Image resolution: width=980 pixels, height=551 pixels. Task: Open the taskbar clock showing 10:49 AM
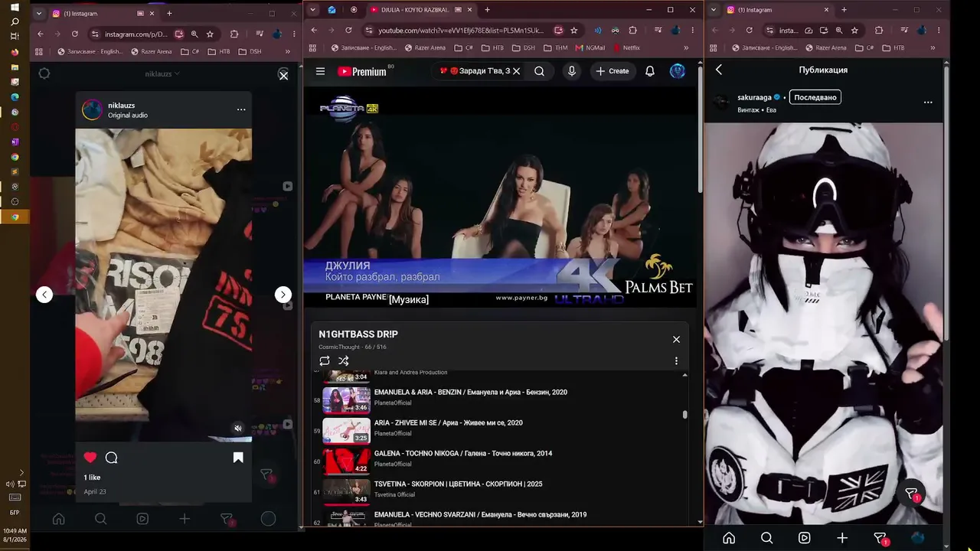pos(15,534)
